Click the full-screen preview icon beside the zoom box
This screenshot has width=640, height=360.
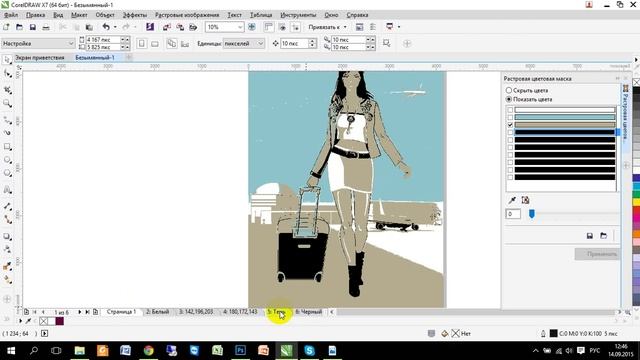(252, 27)
